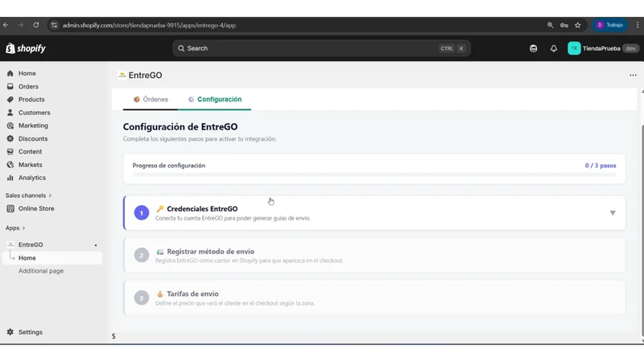Click heading Configuración de EntreGO
This screenshot has height=362, width=644.
(x=180, y=127)
